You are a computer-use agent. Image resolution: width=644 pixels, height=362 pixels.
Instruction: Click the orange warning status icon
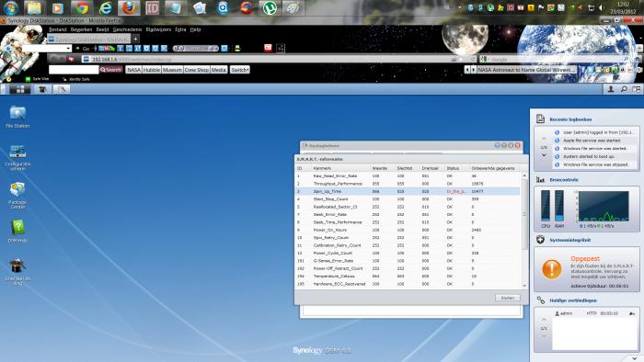[552, 269]
